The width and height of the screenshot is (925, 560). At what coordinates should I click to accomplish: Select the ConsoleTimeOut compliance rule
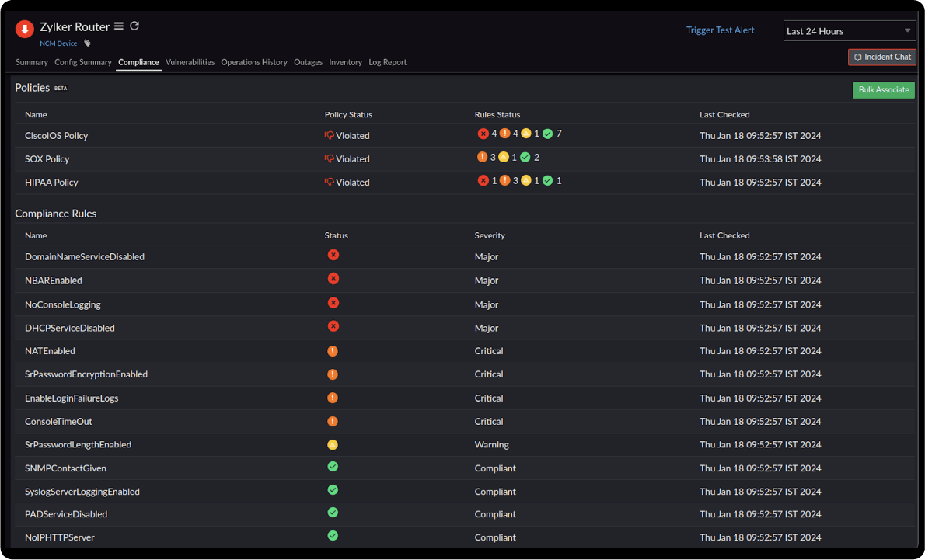point(58,422)
